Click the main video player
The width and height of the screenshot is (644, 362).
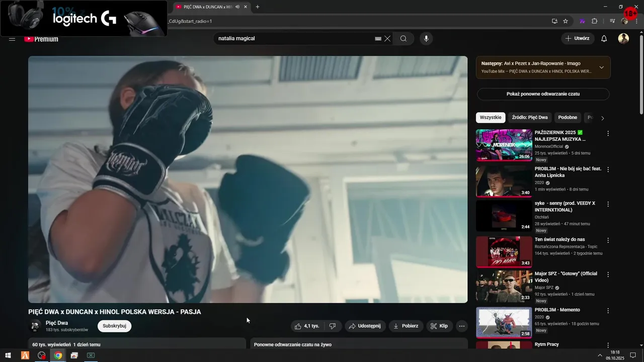click(x=248, y=179)
